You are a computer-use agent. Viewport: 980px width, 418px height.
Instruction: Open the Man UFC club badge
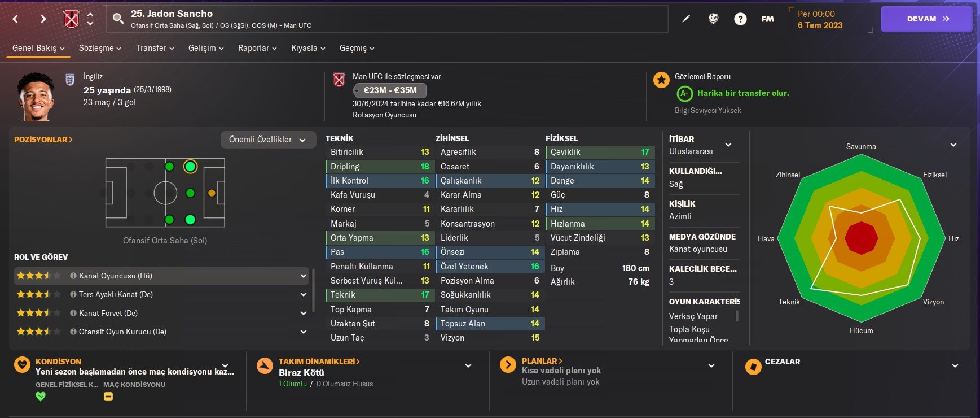(71, 19)
